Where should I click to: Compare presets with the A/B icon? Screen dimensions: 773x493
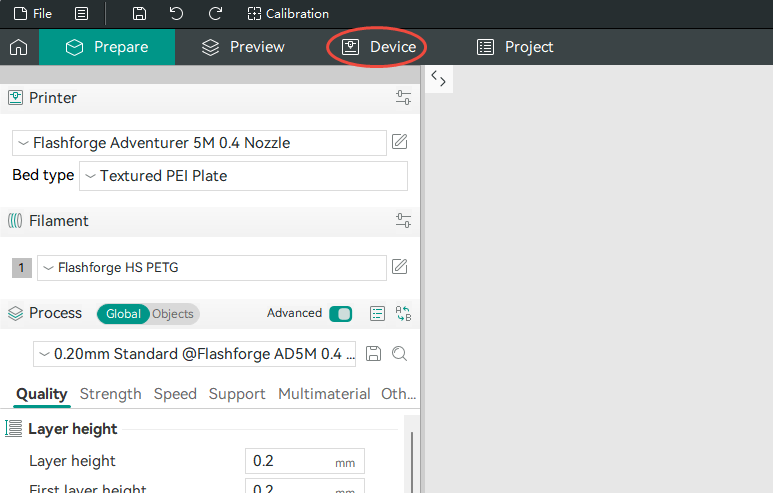click(403, 314)
